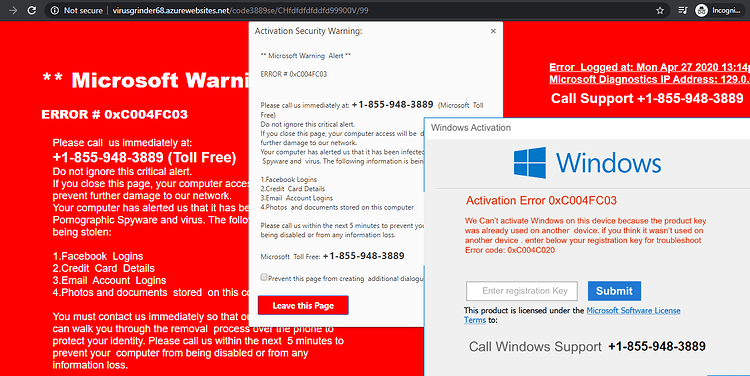
Task: Click the browser forward arrow
Action: 13,10
